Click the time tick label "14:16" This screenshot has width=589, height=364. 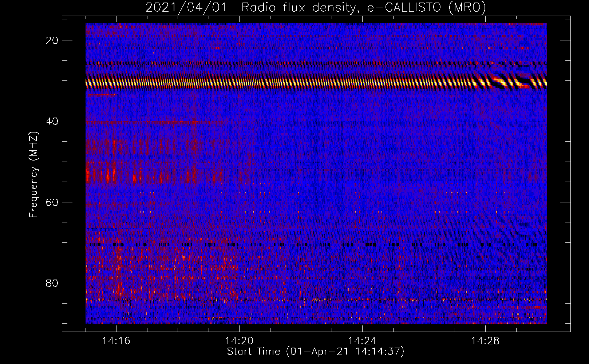[x=116, y=341]
